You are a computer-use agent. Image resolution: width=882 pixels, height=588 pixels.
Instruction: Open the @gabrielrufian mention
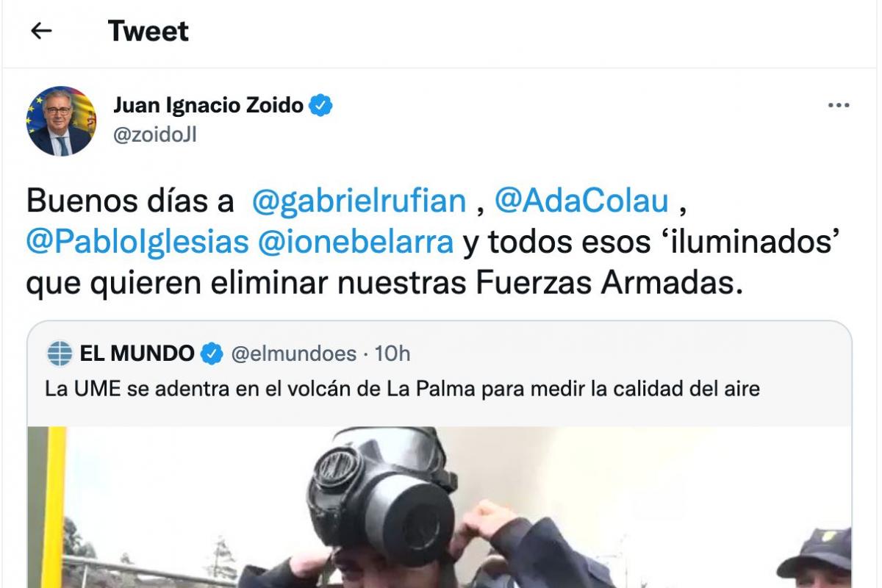coord(359,201)
